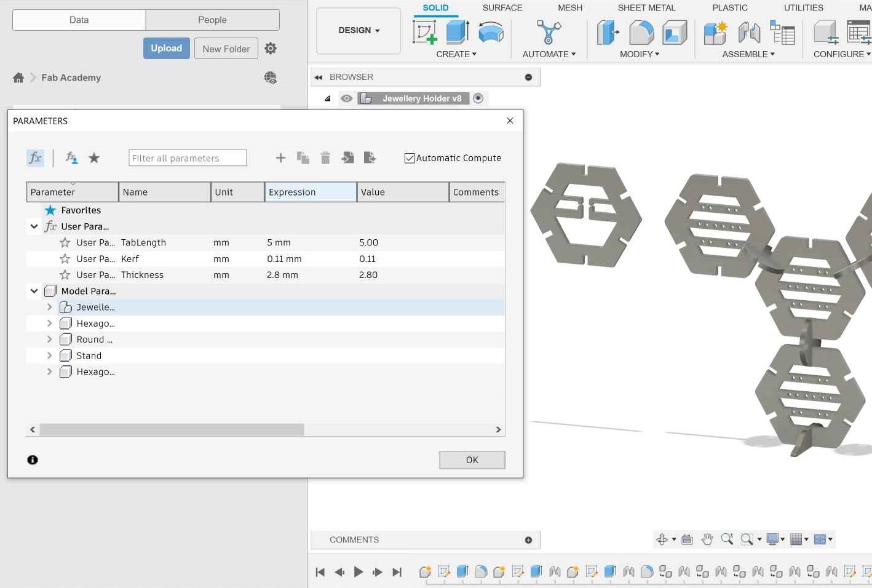Switch to the People tab in Data Panel

(x=213, y=20)
